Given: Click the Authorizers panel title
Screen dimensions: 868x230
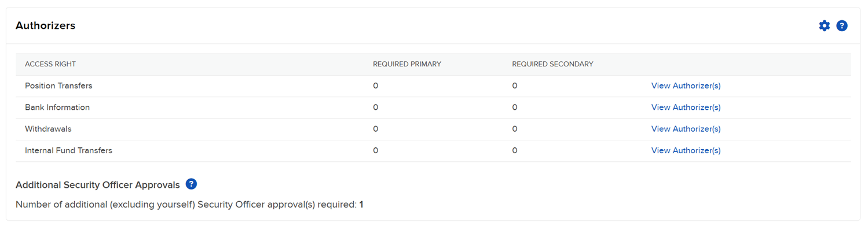Looking at the screenshot, I should 45,25.
